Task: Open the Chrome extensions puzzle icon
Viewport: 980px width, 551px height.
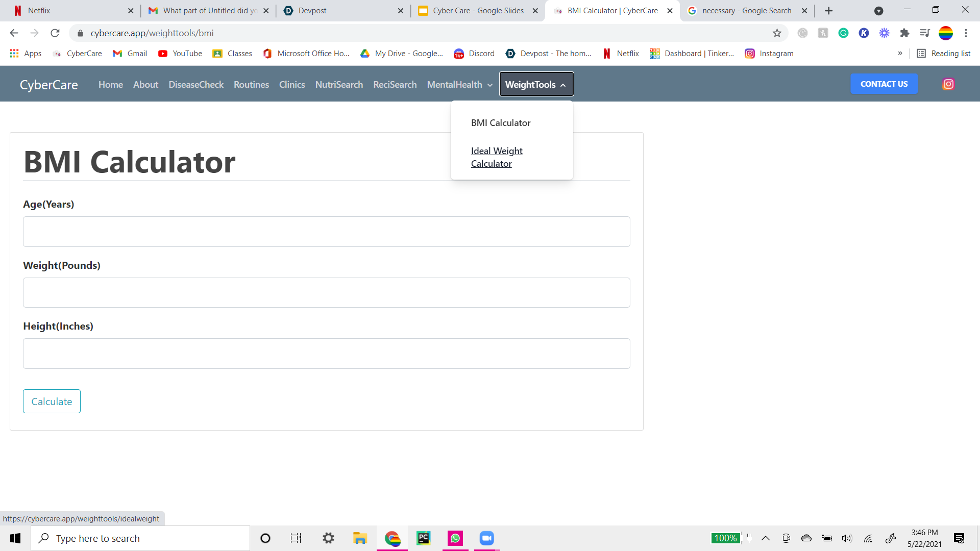Action: click(x=904, y=33)
